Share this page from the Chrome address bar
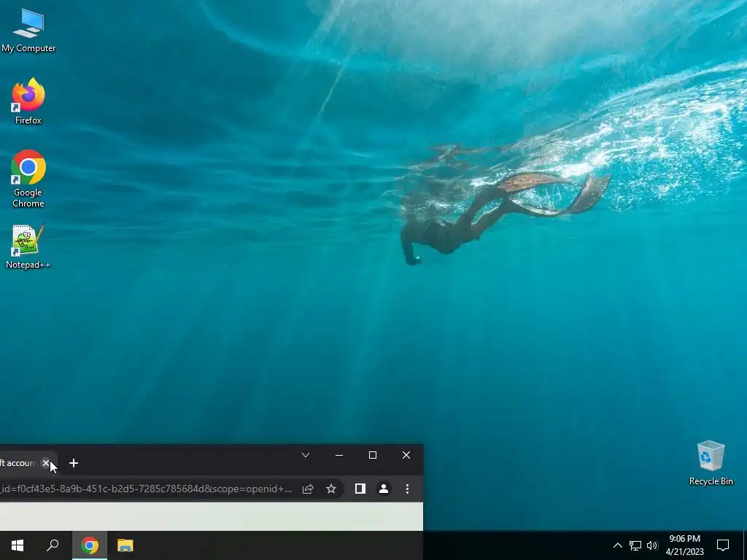The width and height of the screenshot is (747, 560). coord(308,489)
